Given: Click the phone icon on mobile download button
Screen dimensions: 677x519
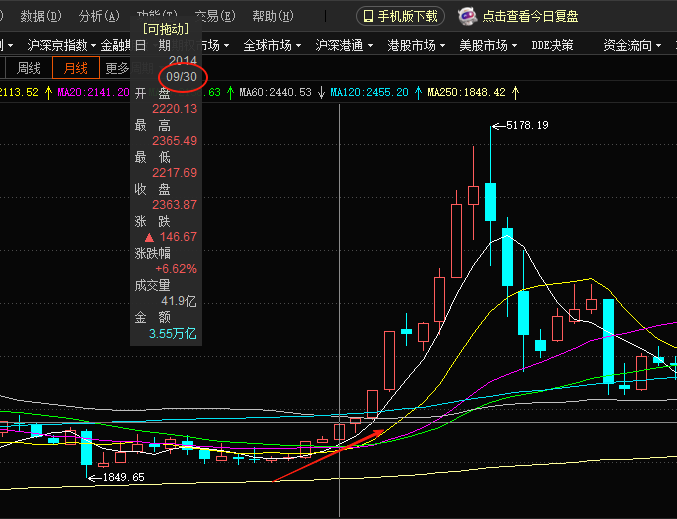Looking at the screenshot, I should click(368, 16).
